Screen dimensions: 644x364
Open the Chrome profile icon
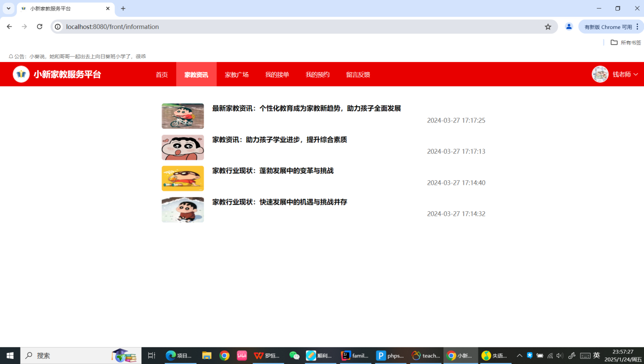pos(569,26)
